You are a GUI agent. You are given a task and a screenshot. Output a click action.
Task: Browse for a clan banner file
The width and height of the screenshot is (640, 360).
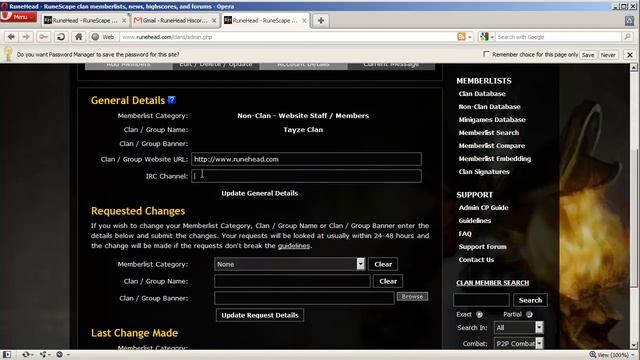coord(412,296)
